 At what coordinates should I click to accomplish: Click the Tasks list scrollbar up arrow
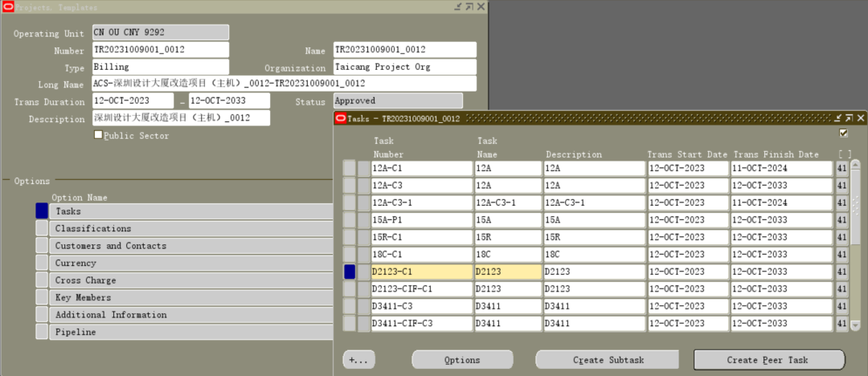point(855,165)
